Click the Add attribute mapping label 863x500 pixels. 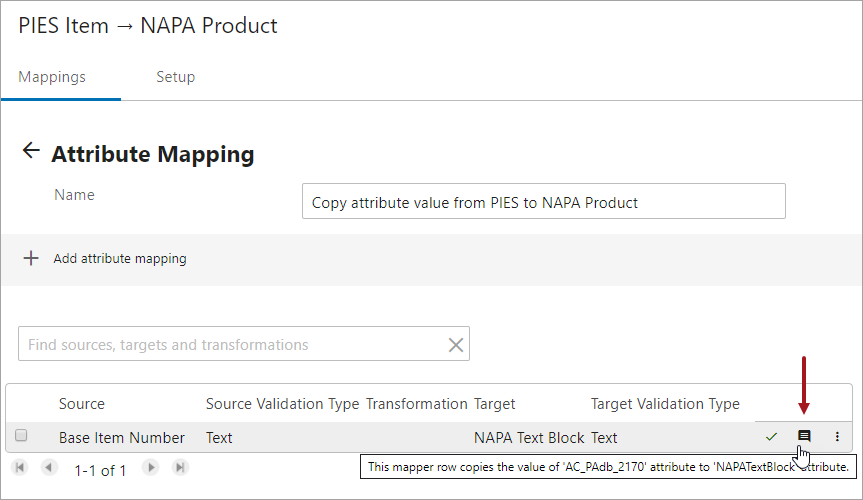[120, 258]
